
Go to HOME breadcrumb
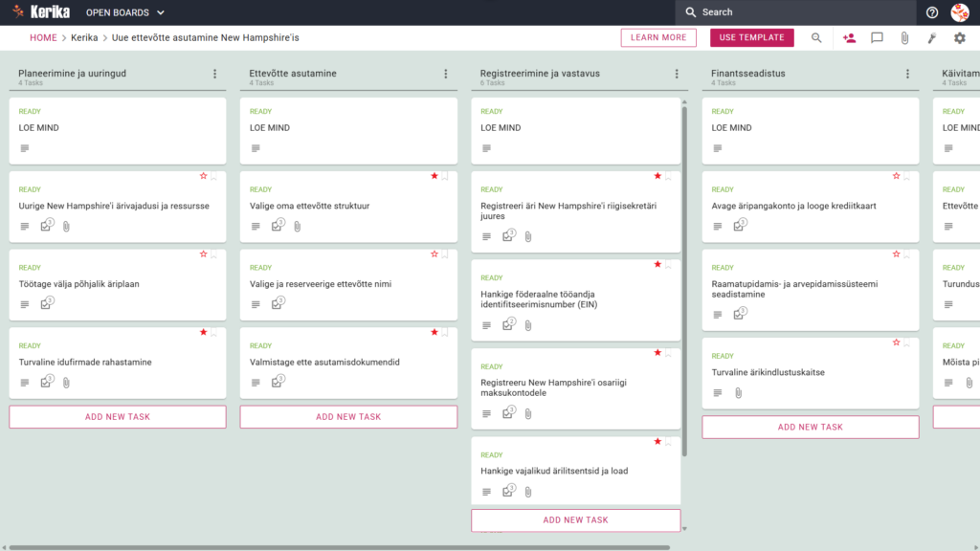pos(43,37)
